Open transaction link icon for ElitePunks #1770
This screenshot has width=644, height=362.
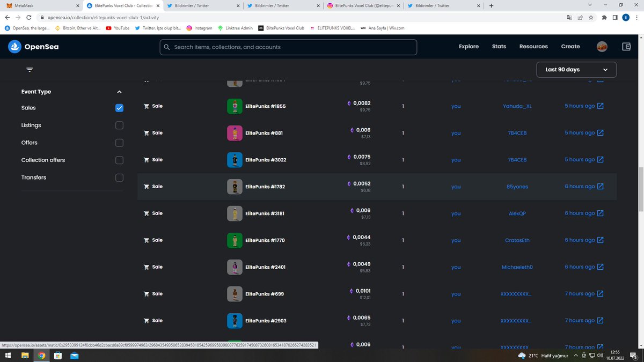601,240
